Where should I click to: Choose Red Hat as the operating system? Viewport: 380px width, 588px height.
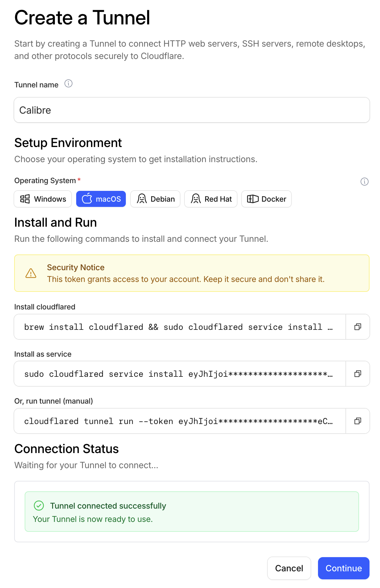click(211, 199)
